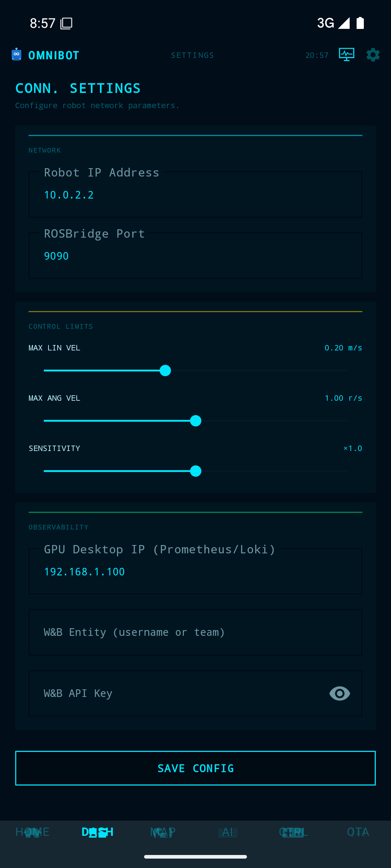
Task: Tap the SENSITIVITY label
Action: click(54, 448)
